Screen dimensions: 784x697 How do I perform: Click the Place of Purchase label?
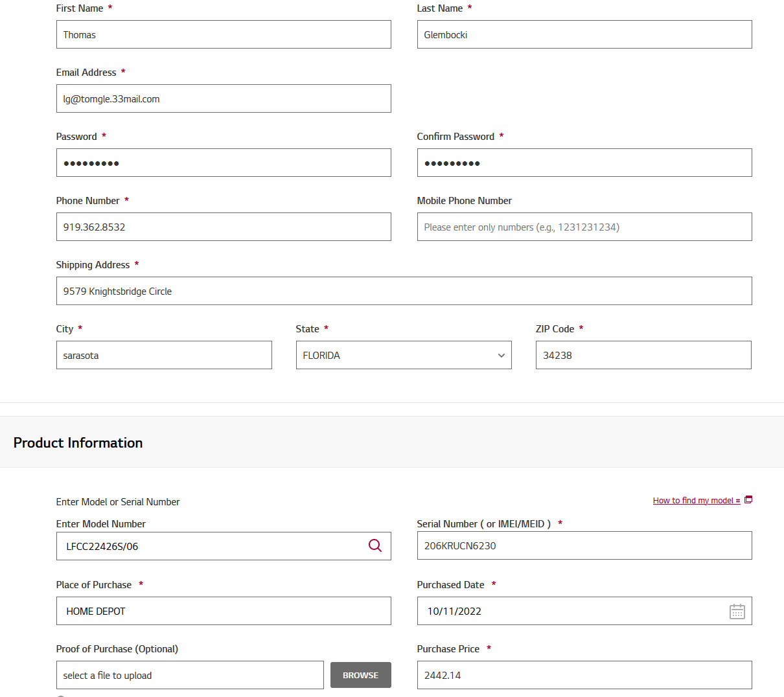coord(94,585)
